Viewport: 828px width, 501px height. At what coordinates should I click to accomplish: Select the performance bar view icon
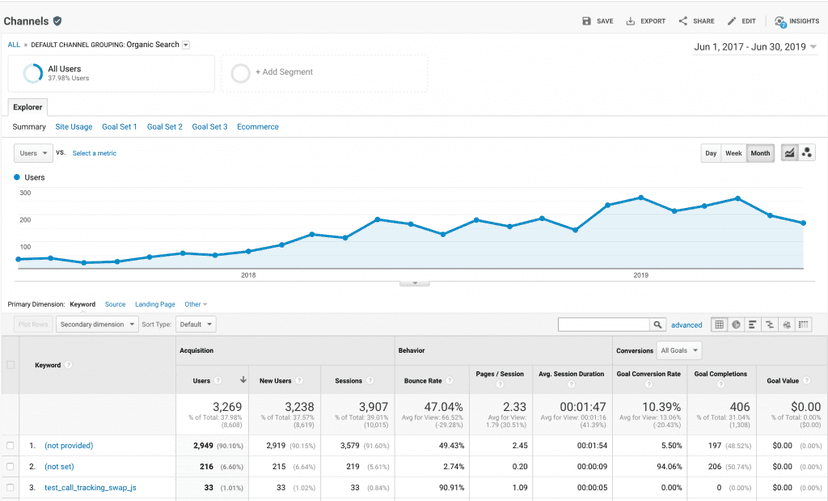tap(753, 325)
